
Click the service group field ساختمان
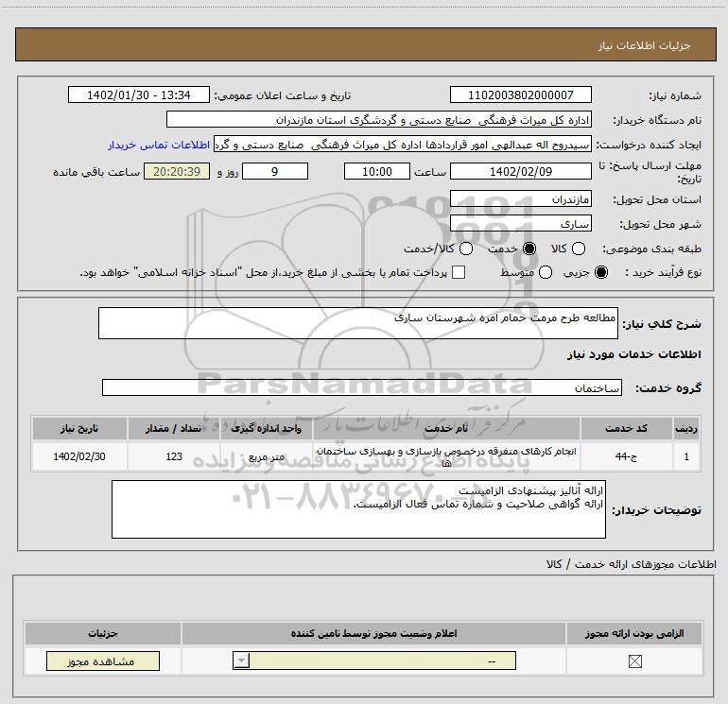pos(362,387)
